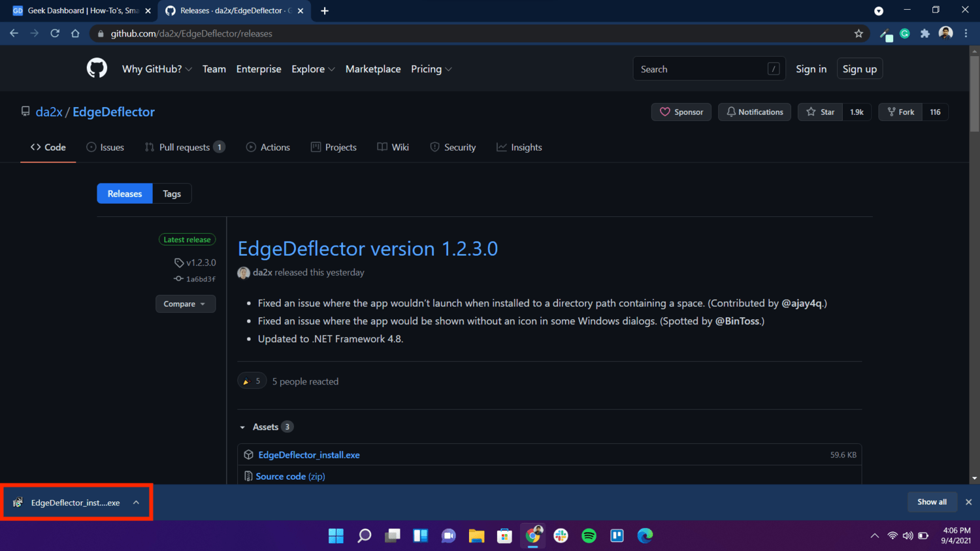Image resolution: width=980 pixels, height=551 pixels.
Task: Open Task View on the taskbar
Action: 392,536
